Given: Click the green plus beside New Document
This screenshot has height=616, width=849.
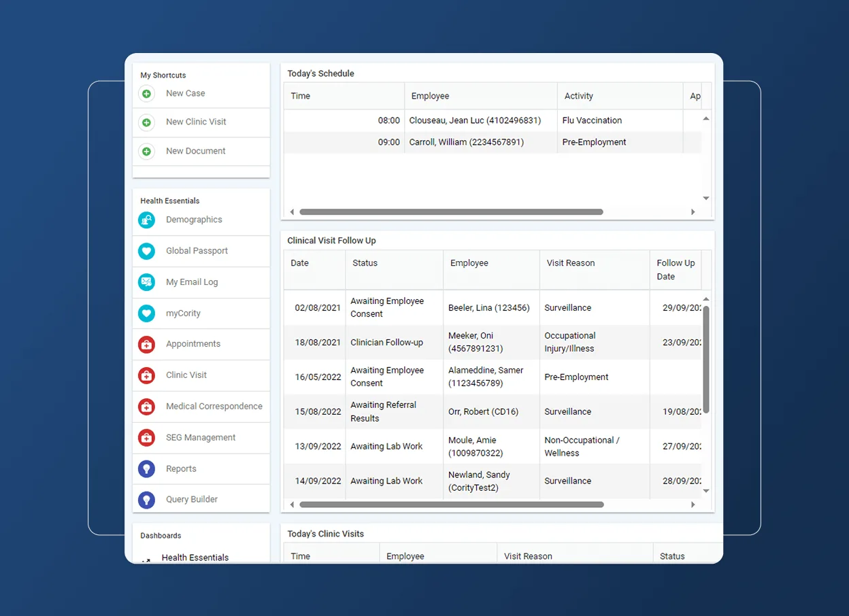Looking at the screenshot, I should 146,152.
